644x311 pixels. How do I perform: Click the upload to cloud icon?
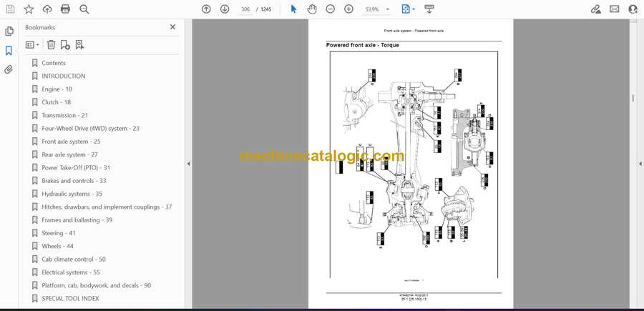[x=47, y=9]
